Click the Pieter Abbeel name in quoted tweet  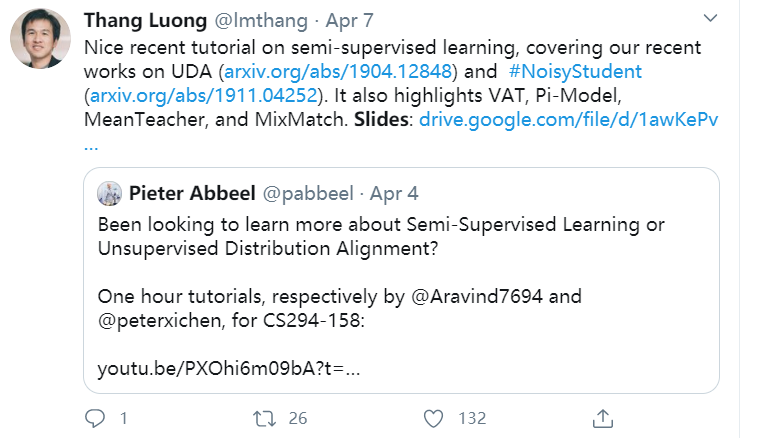190,193
